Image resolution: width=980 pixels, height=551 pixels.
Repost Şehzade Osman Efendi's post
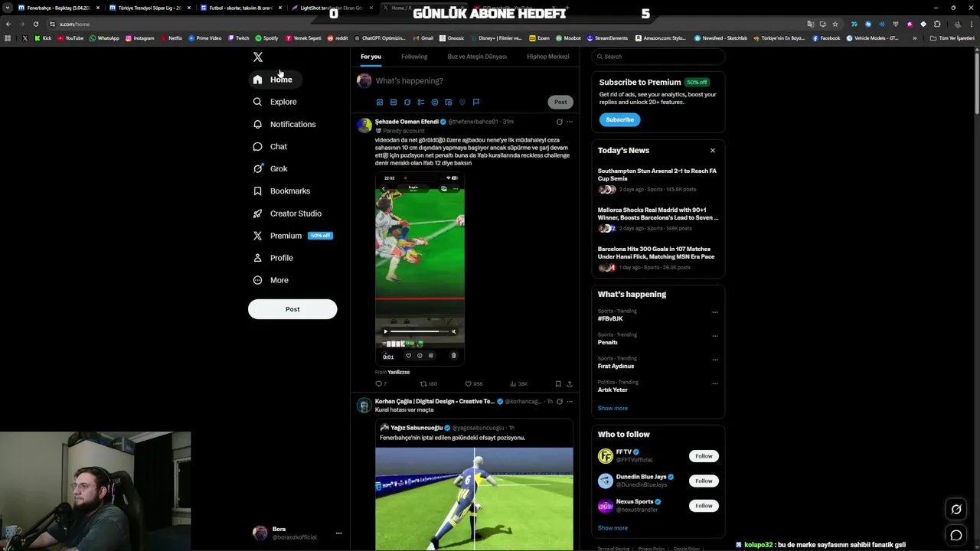(x=428, y=383)
